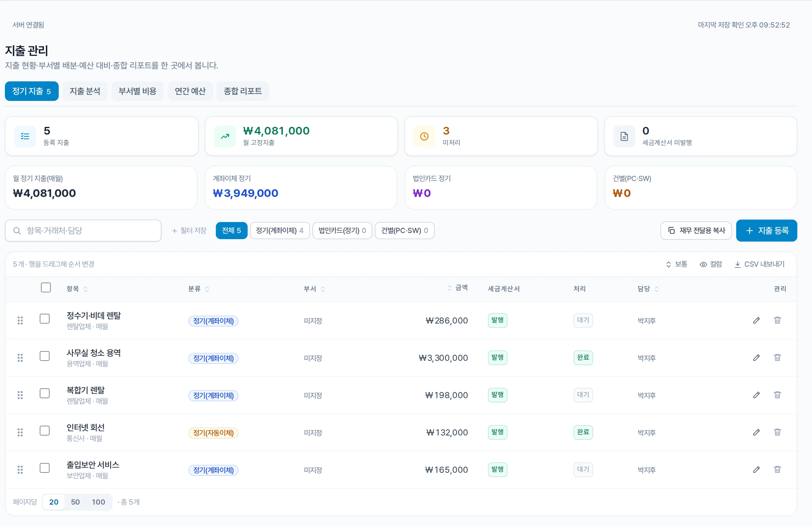Select the 출입보안 서비스 row checkbox
Screen dimensions: 812x526
tap(45, 468)
